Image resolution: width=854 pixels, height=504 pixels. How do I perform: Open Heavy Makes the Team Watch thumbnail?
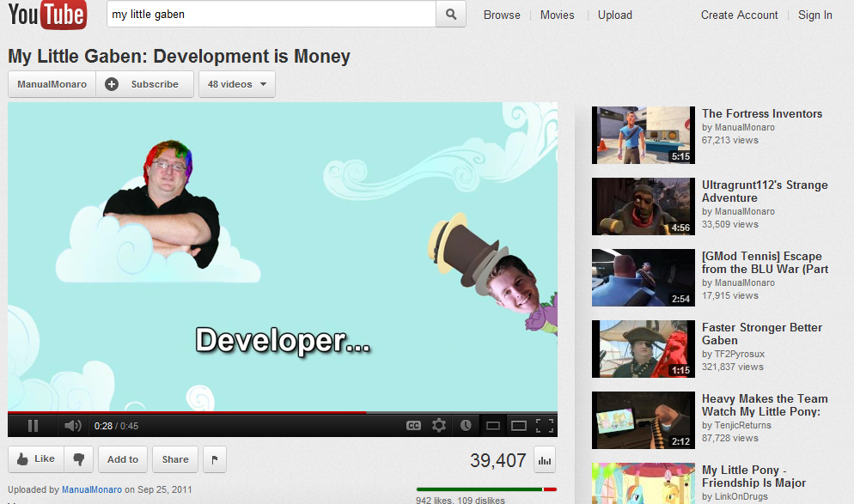coord(644,420)
